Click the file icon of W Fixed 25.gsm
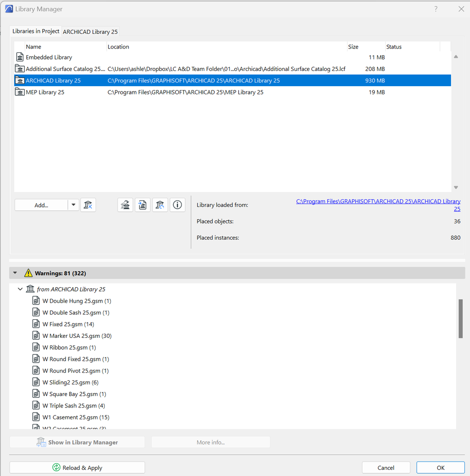Screen dimensions: 470x476 pos(36,324)
